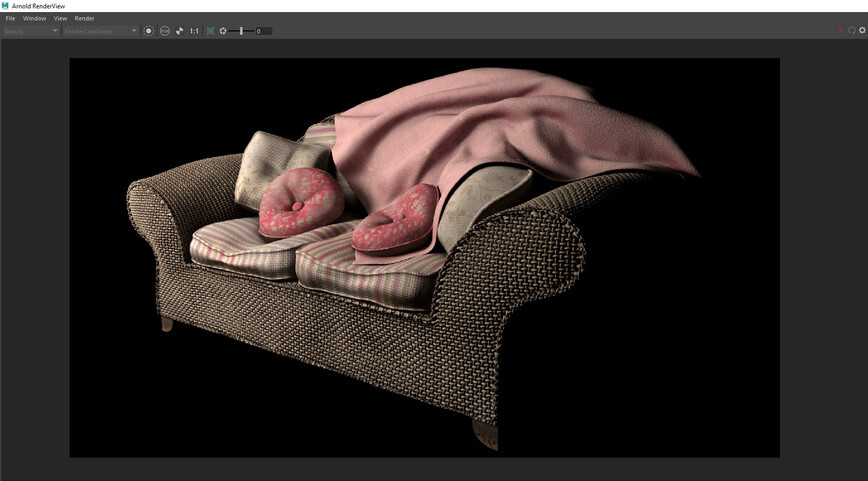Open the Window menu
Viewport: 868px width, 481px height.
pos(34,18)
